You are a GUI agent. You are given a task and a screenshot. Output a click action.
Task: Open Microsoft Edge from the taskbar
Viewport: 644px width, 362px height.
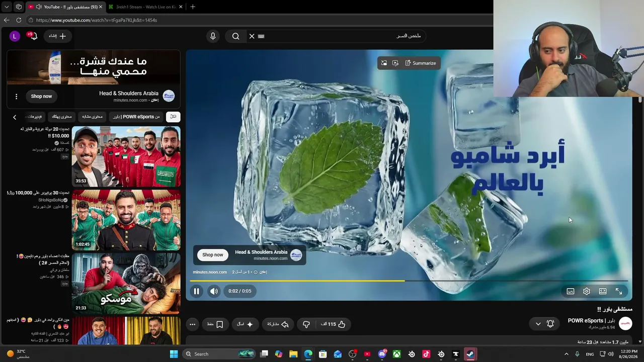coord(308,354)
